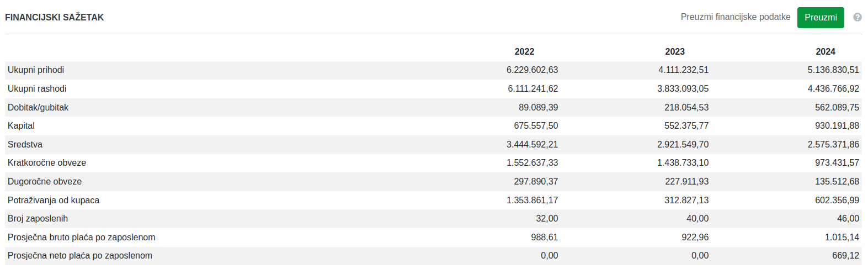Select the Sredstva row label

tap(25, 145)
